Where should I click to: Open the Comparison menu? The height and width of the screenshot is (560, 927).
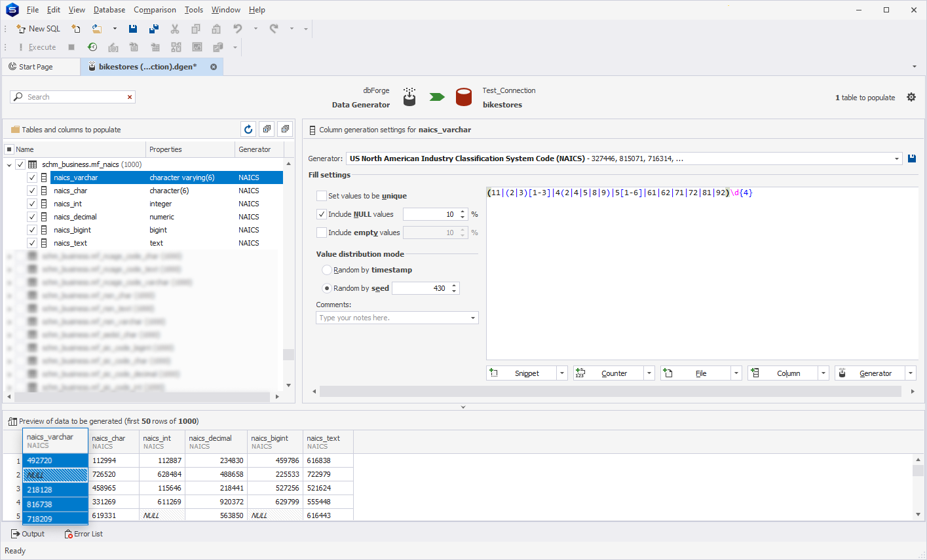[155, 10]
